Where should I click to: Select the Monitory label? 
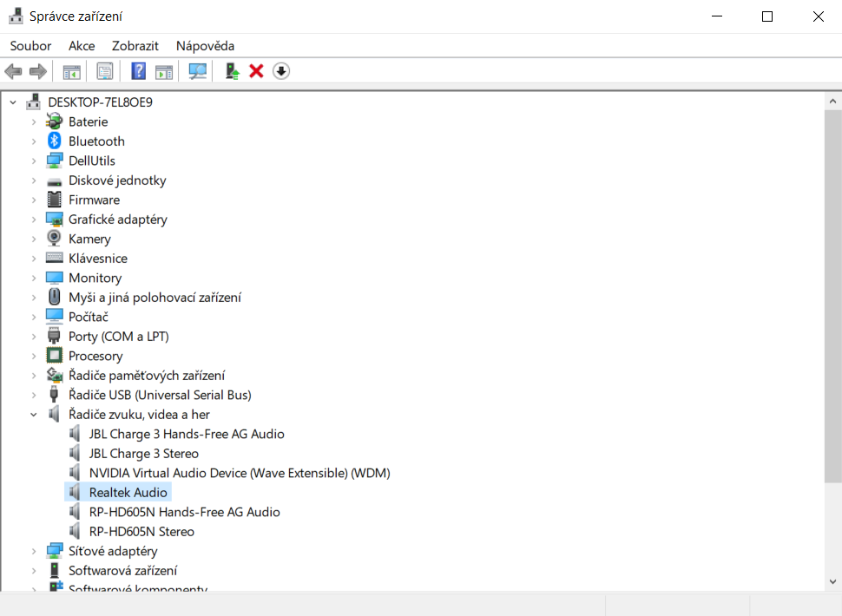[95, 278]
